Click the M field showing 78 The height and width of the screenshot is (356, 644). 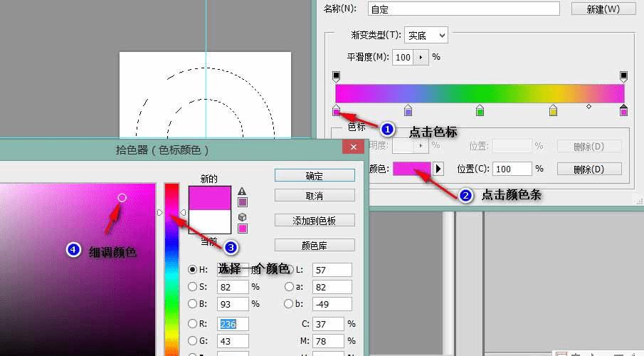pyautogui.click(x=328, y=341)
